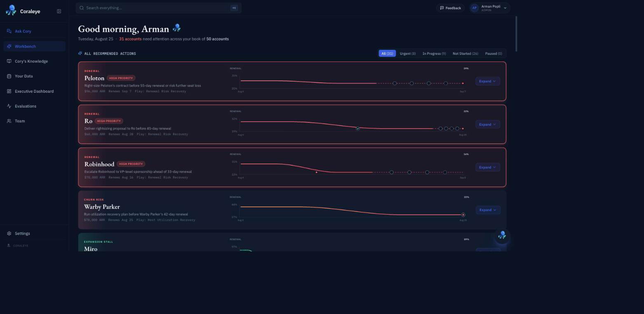Go to Cory's Knowledge
Screen dimensions: 644x314
pyautogui.click(x=34, y=61)
